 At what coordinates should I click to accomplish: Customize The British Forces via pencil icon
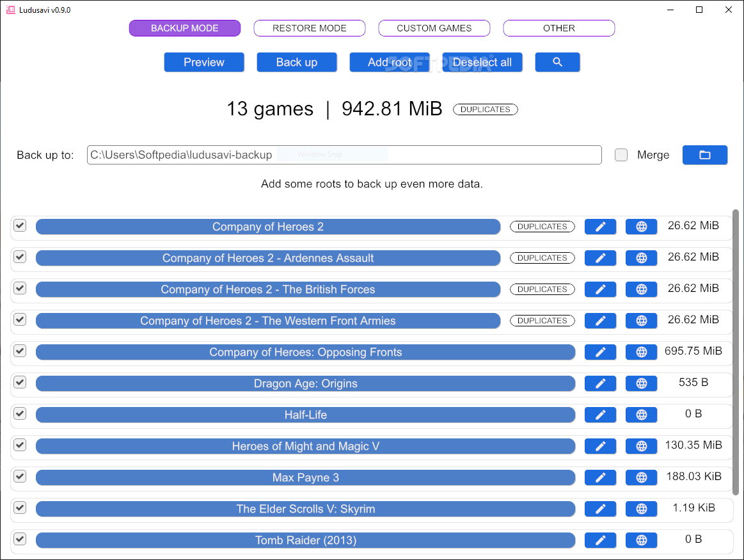pyautogui.click(x=600, y=289)
